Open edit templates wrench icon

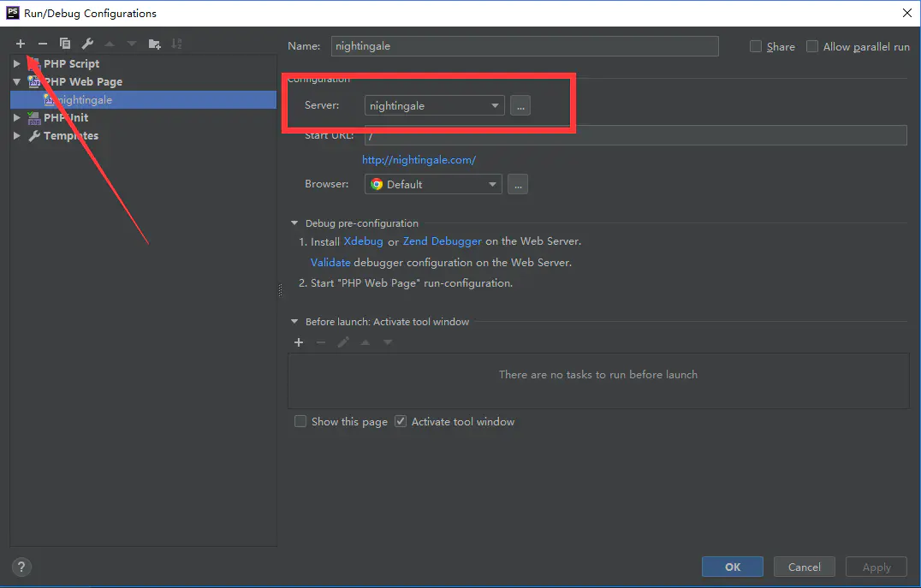[87, 44]
